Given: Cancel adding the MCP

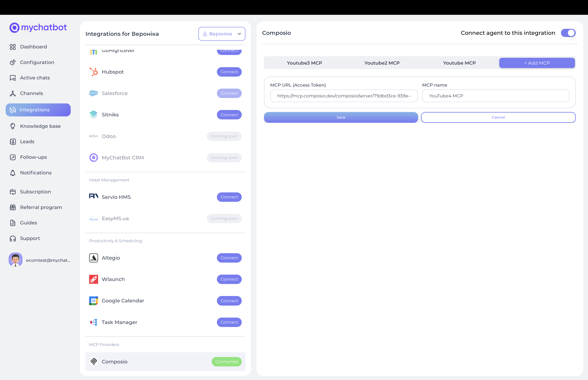Looking at the screenshot, I should coord(498,117).
